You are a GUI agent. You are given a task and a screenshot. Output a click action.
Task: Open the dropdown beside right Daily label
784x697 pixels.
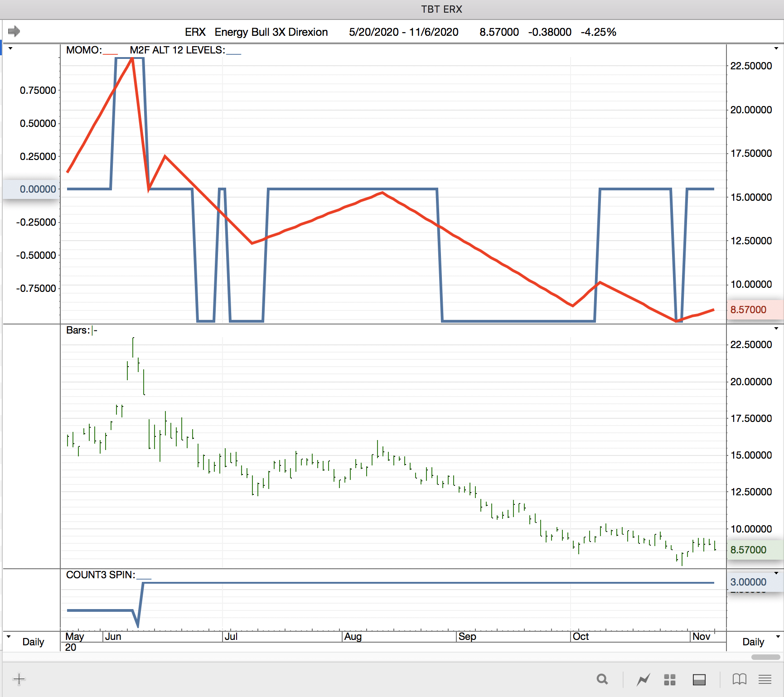click(x=778, y=636)
